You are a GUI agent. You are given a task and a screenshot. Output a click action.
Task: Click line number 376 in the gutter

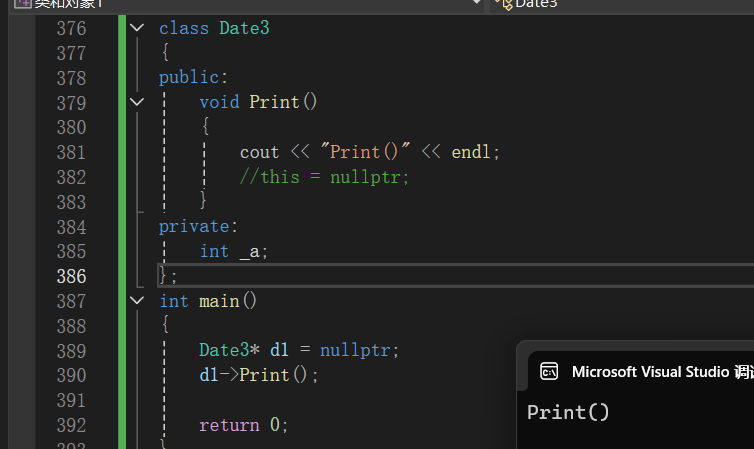71,28
